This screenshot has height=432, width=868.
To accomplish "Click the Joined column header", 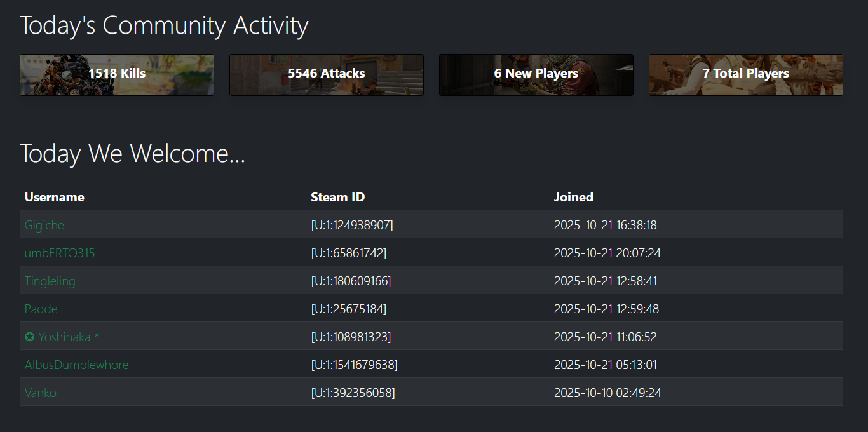I will 574,197.
